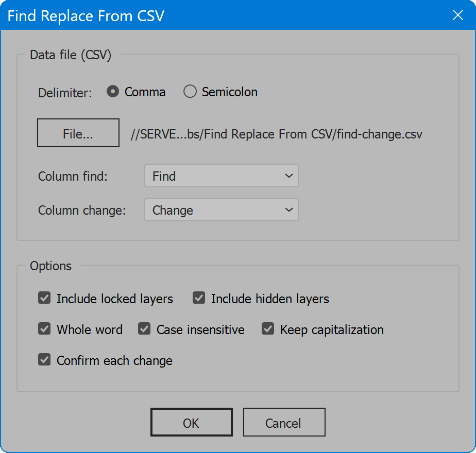Image resolution: width=476 pixels, height=453 pixels.
Task: Disable Keep capitalization option
Action: [268, 329]
